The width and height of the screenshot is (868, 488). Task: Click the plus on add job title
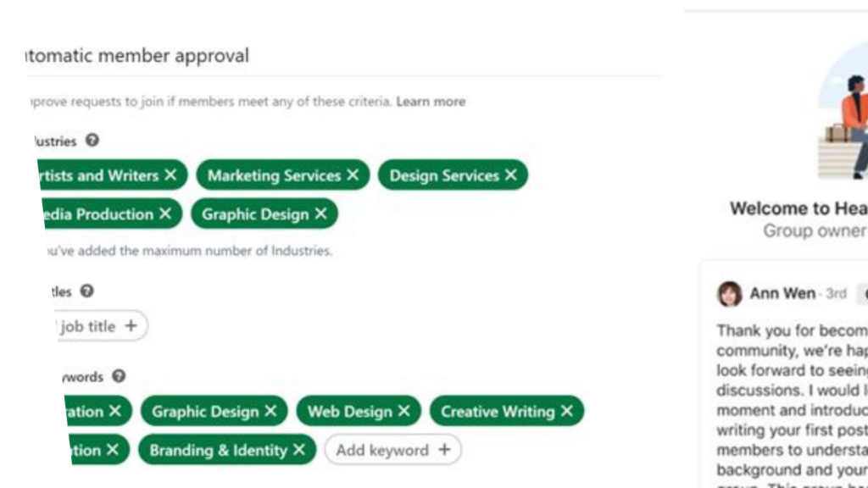coord(131,325)
